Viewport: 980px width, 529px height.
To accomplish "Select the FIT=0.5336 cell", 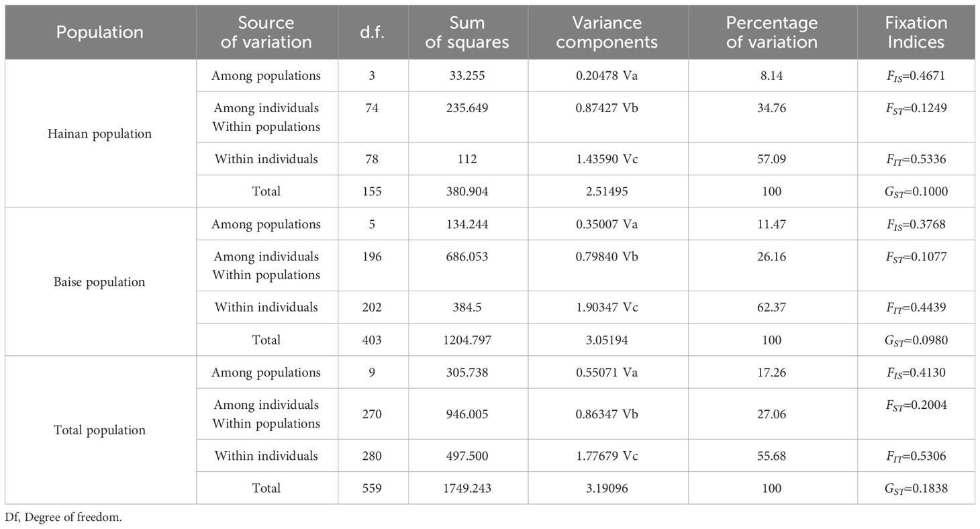I will click(916, 159).
